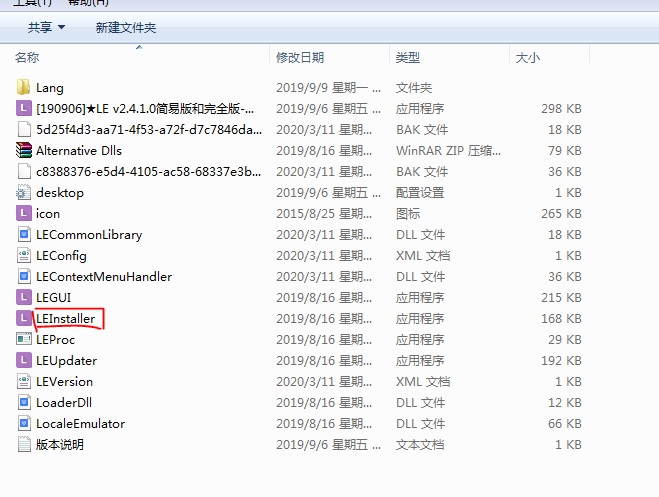
Task: Click the WinRAR icon for Alternative Dlls
Action: pyautogui.click(x=24, y=150)
